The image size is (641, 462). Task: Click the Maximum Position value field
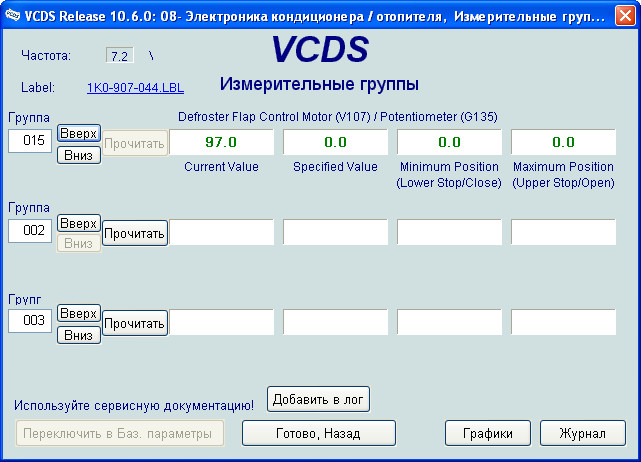pyautogui.click(x=563, y=142)
